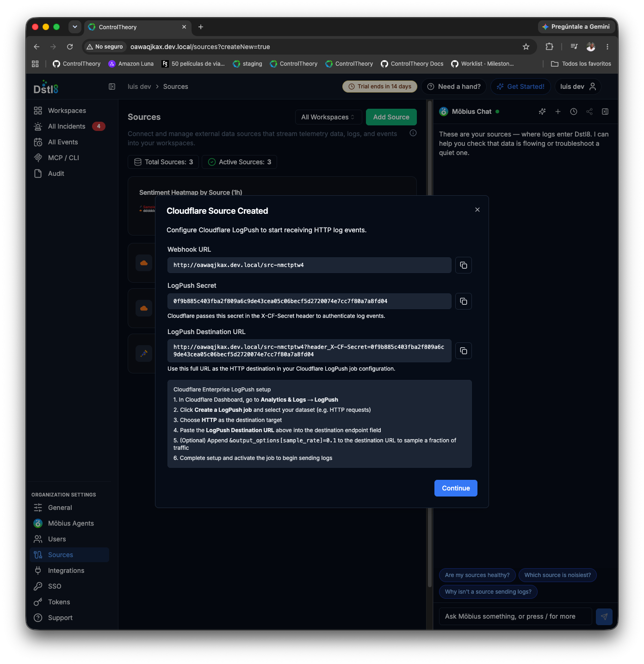644x664 pixels.
Task: Share the Möbius chat conversation
Action: click(589, 112)
